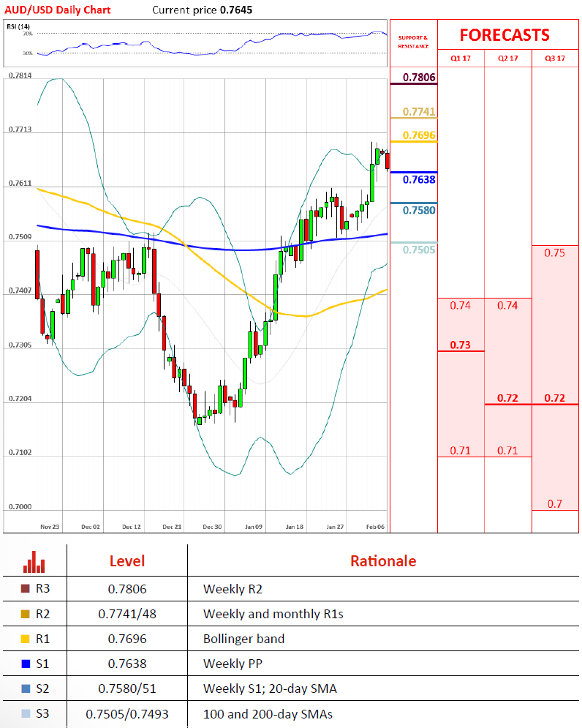Click the 0.7741 resistance level label
This screenshot has width=582, height=728.
(419, 111)
